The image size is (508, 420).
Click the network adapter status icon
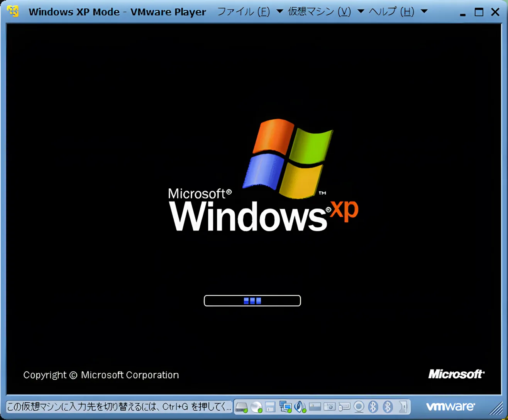tap(286, 406)
